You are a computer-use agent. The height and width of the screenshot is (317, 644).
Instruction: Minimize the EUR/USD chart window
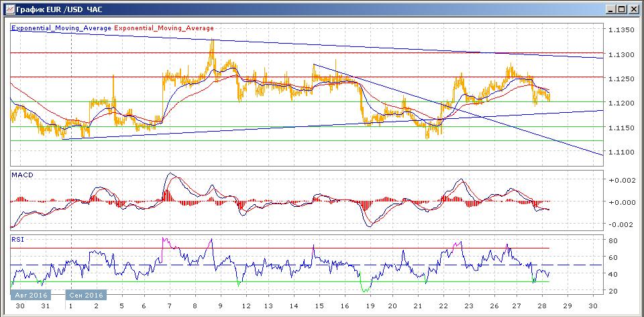pyautogui.click(x=610, y=9)
